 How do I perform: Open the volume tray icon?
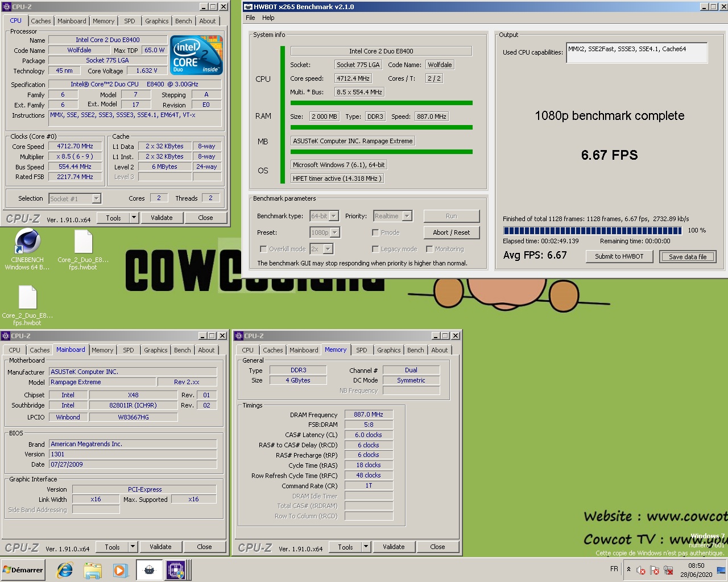click(x=641, y=570)
